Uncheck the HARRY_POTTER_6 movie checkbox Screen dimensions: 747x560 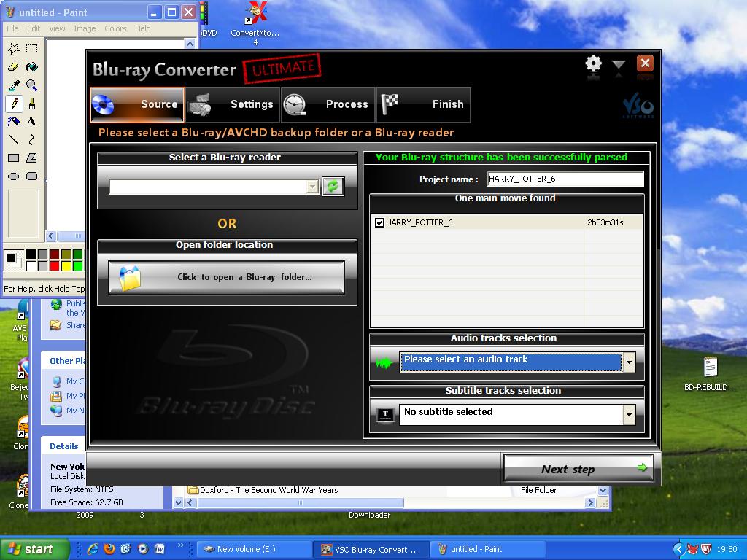click(x=379, y=222)
